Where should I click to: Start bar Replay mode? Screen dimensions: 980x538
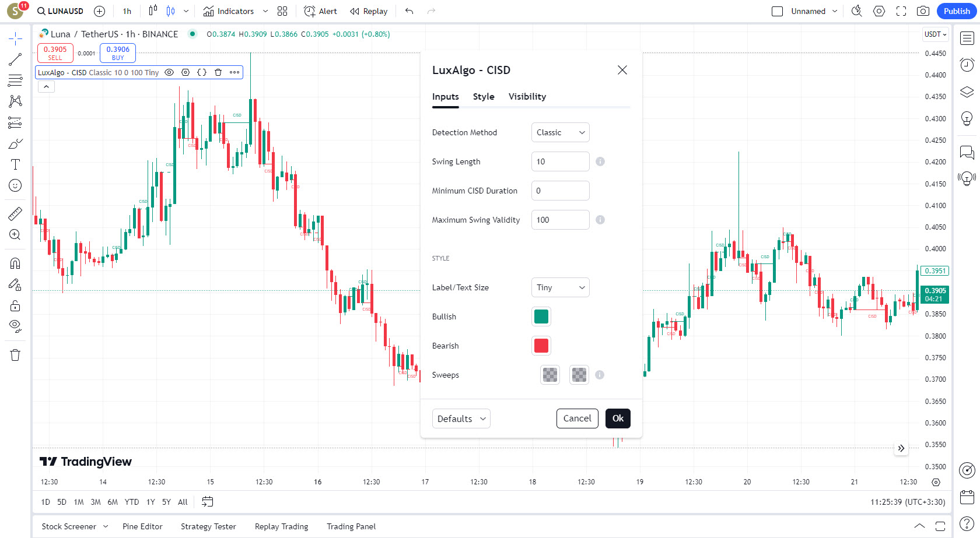[369, 11]
